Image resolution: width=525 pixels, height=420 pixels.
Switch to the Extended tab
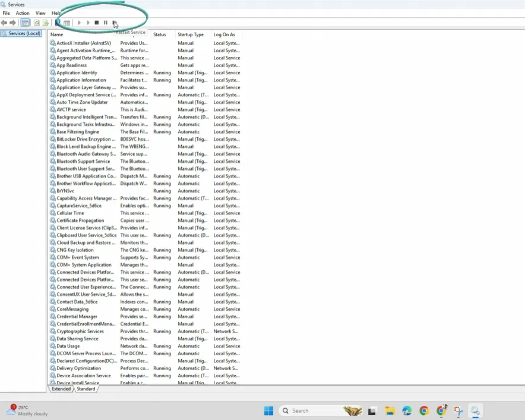coord(61,389)
